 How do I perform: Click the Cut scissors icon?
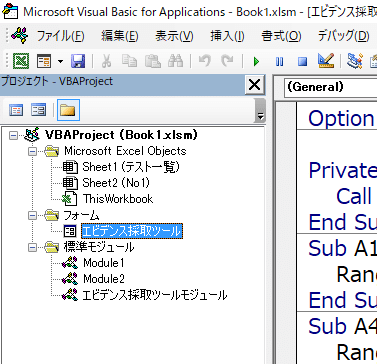coord(106,61)
